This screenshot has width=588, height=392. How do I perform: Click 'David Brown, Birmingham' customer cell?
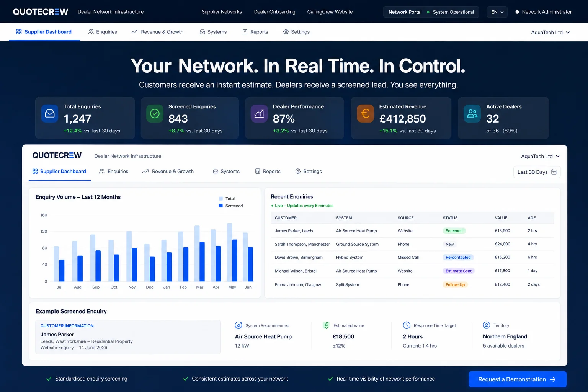point(299,257)
